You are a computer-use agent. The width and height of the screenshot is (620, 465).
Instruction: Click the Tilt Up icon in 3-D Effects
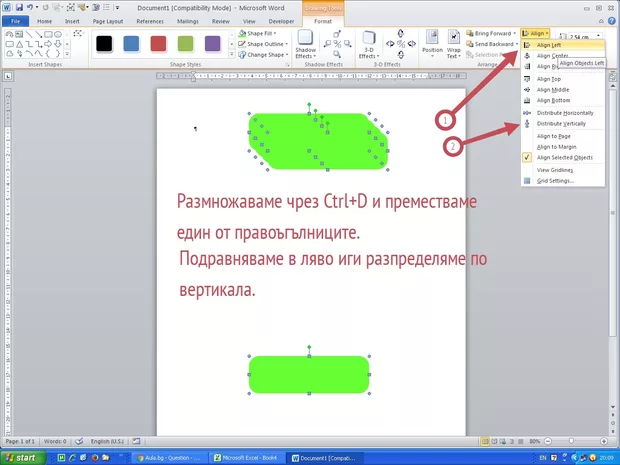401,33
